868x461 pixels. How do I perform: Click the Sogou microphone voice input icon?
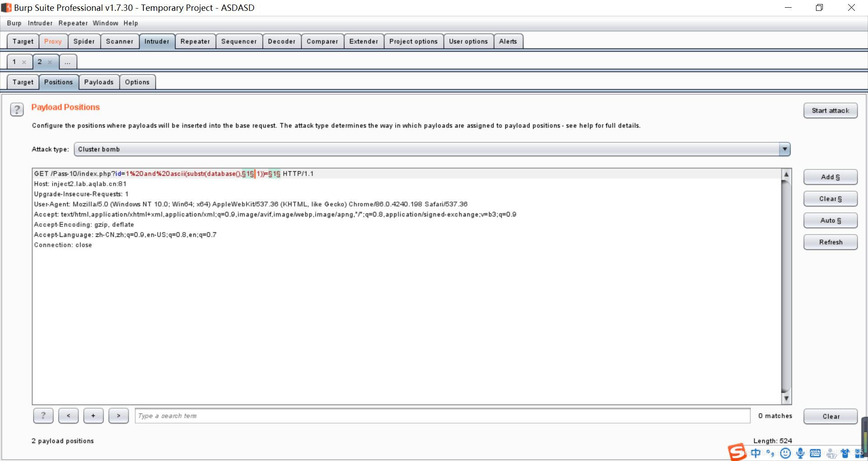coord(801,453)
